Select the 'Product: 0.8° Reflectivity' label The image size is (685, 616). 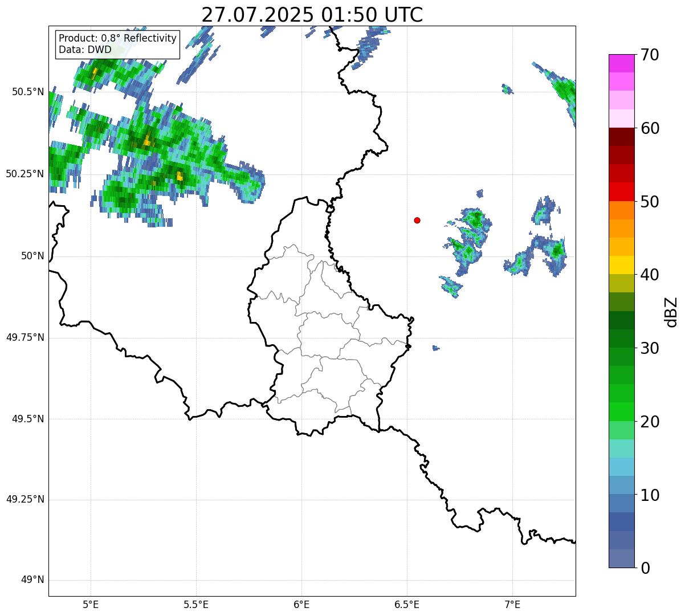click(118, 38)
